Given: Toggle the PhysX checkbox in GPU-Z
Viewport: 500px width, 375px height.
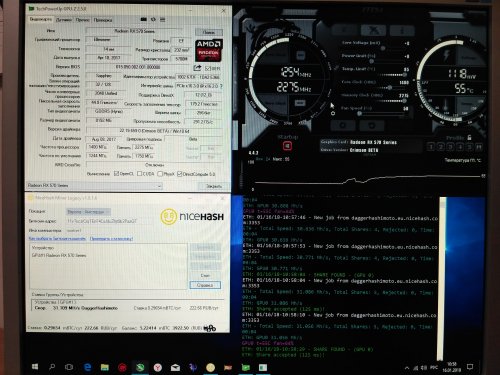Looking at the screenshot, I should (x=160, y=174).
